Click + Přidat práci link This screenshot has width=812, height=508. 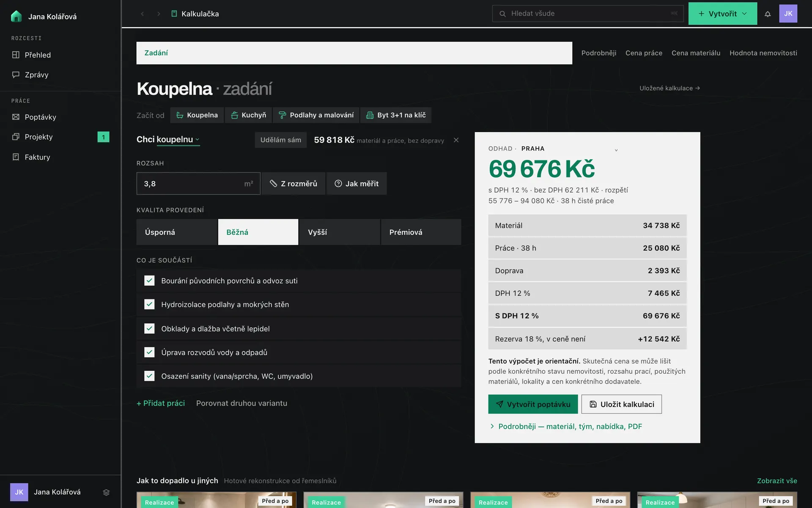point(161,403)
